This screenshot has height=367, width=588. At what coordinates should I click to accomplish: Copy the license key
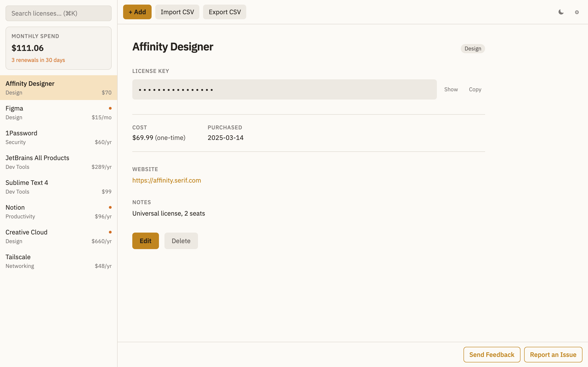pos(475,89)
